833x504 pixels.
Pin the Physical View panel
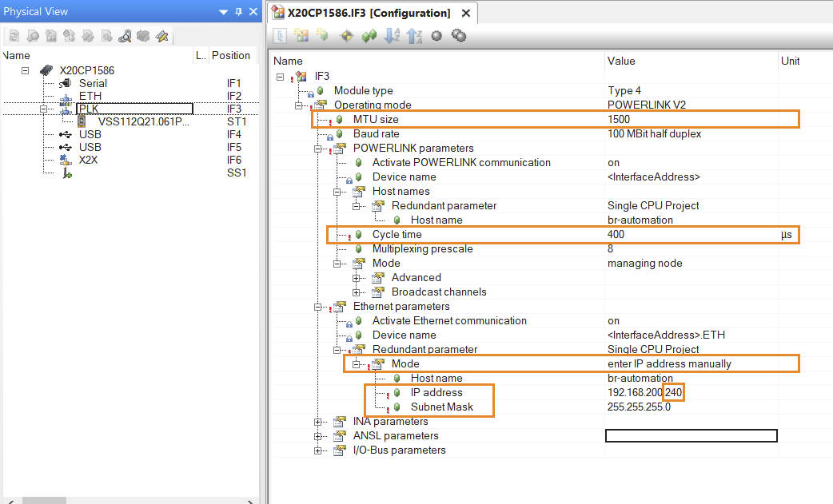tap(238, 11)
